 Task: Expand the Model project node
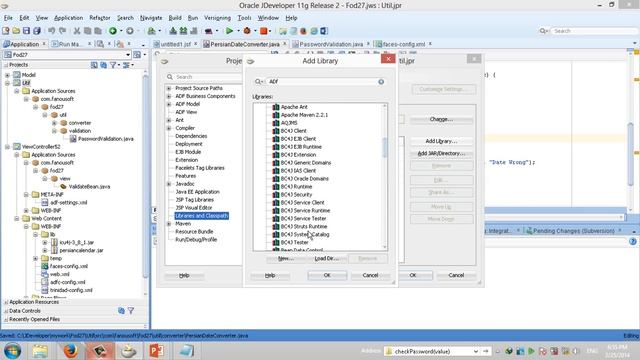pos(7,75)
